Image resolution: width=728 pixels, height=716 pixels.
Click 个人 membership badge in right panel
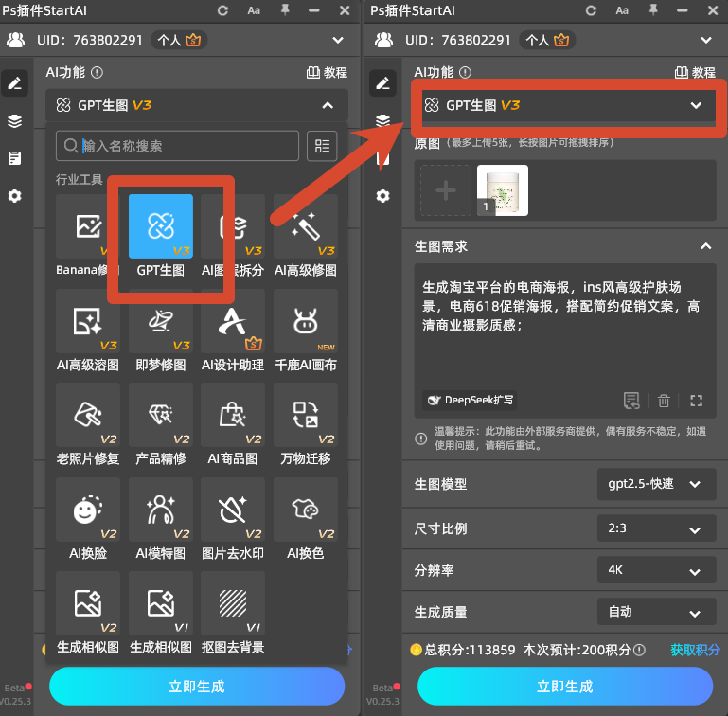pos(547,41)
